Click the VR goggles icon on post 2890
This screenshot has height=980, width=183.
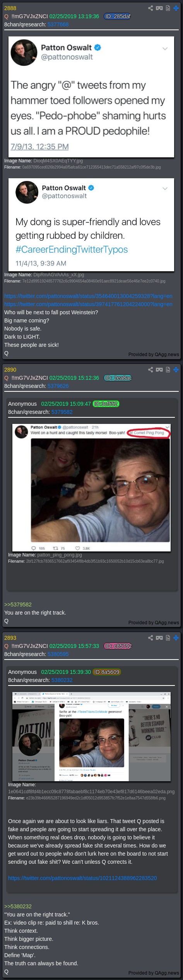pos(159,370)
